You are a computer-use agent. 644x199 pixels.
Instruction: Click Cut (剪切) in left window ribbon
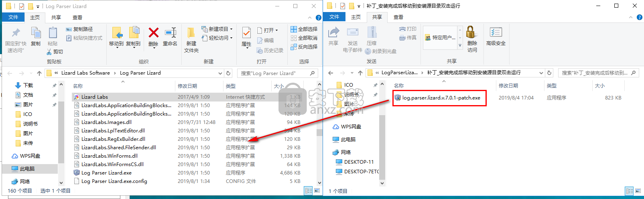pyautogui.click(x=55, y=52)
